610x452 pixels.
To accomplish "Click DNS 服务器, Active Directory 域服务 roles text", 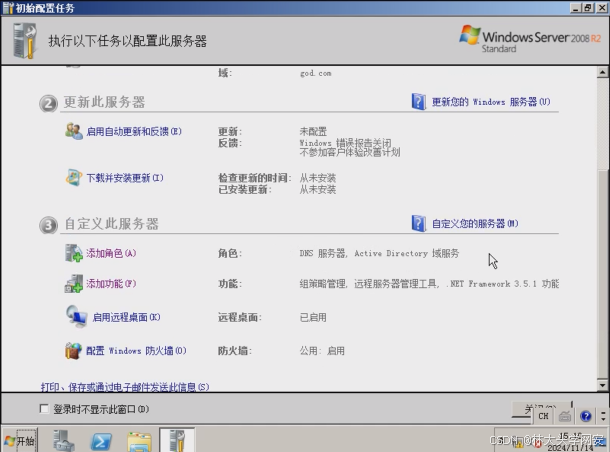I will pyautogui.click(x=379, y=254).
